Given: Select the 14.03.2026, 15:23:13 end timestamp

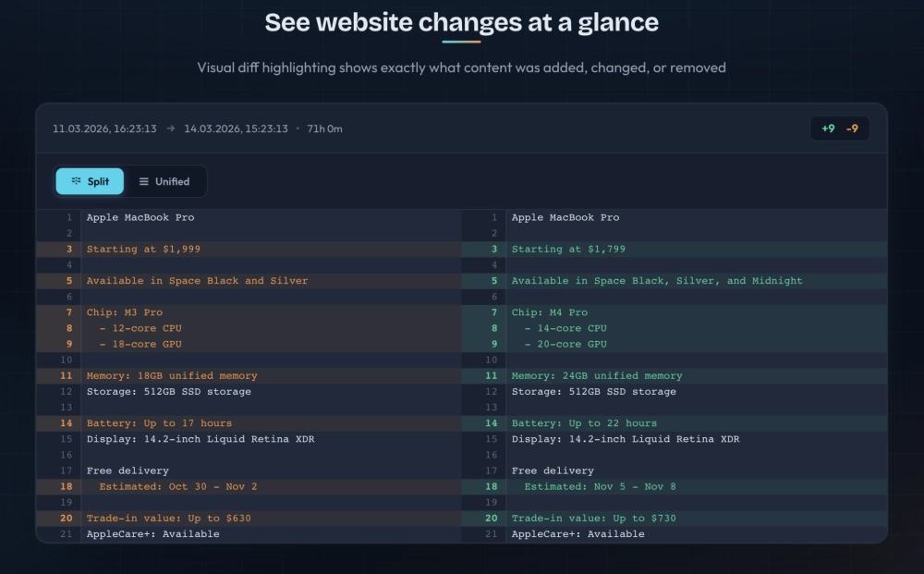Looking at the screenshot, I should (x=236, y=128).
